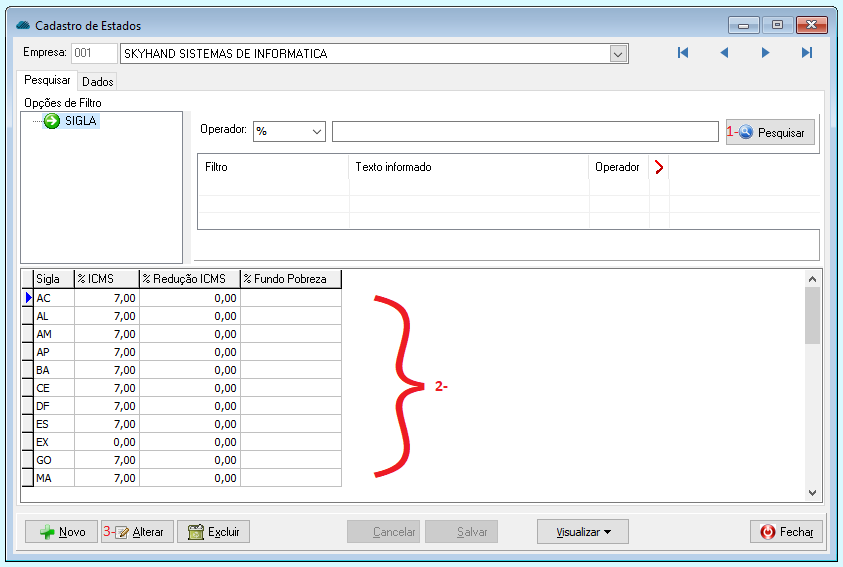Screen dimensions: 843x567
Task: Go to previous record arrow
Action: pyautogui.click(x=724, y=53)
